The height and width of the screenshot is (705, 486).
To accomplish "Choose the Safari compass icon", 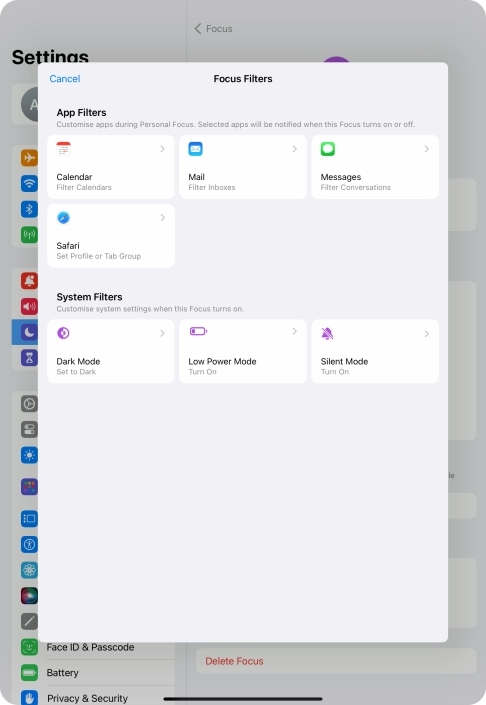I will click(x=63, y=218).
